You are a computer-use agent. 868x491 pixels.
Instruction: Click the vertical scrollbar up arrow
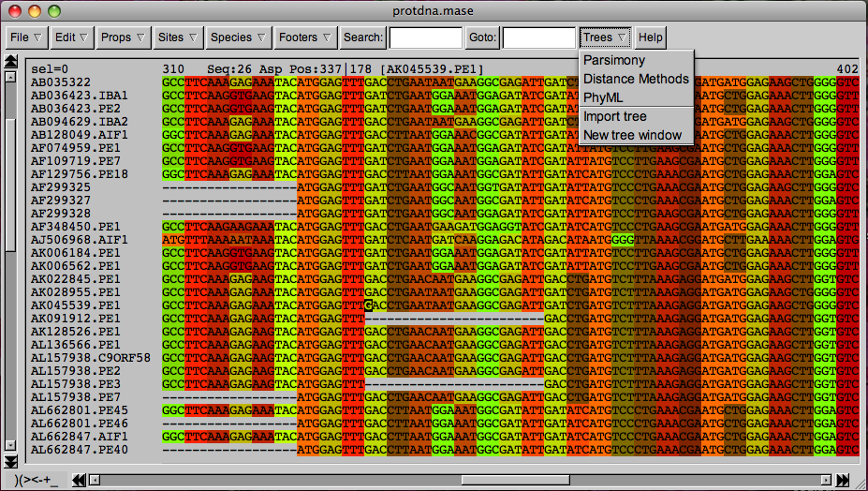click(x=11, y=77)
